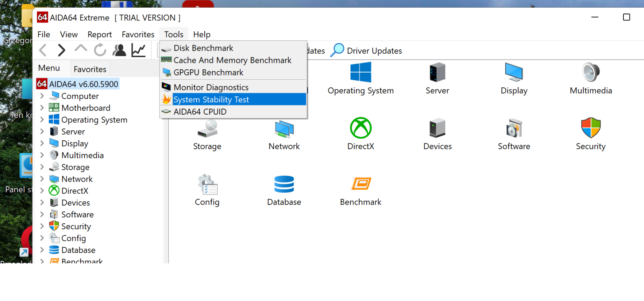Select System Stability Test menu entry

coord(211,100)
